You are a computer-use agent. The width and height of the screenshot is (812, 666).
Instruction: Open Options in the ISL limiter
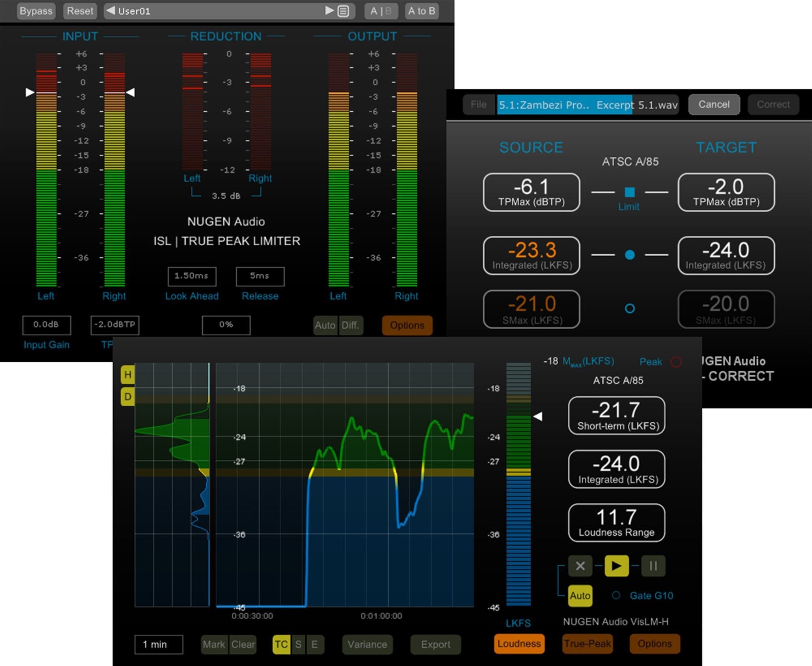coord(407,325)
